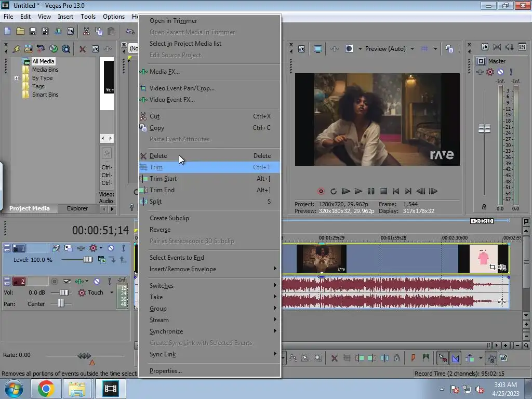Click the video event thumbnail on timeline
The width and height of the screenshot is (532, 399).
pos(321,259)
